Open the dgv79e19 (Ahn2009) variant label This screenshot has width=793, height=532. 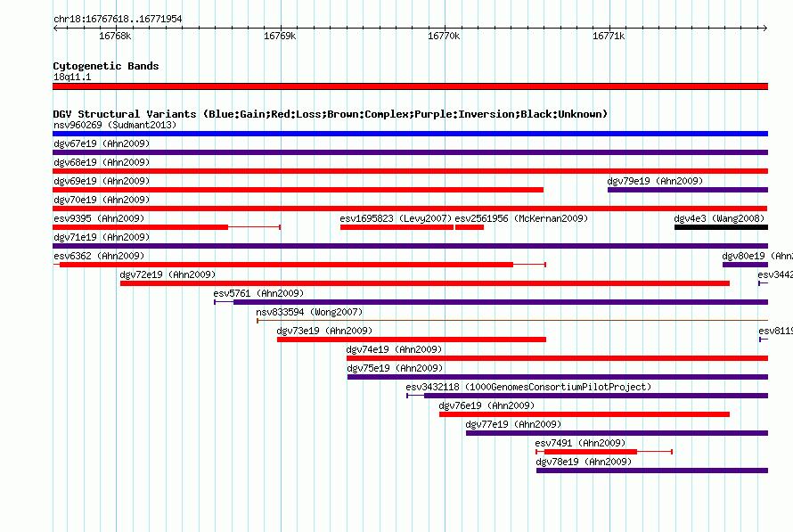[655, 181]
